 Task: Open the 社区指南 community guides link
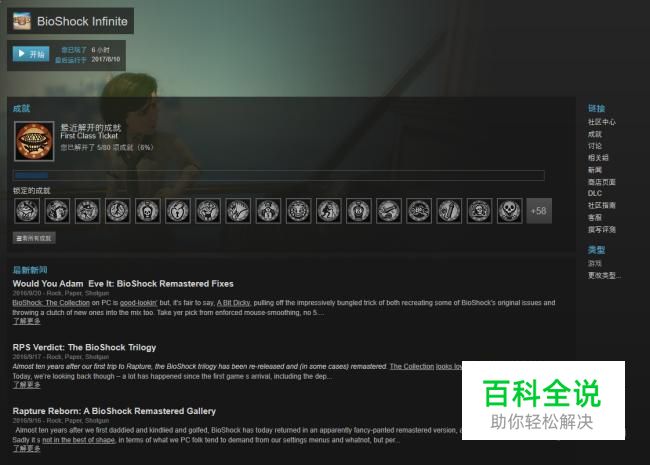[601, 205]
